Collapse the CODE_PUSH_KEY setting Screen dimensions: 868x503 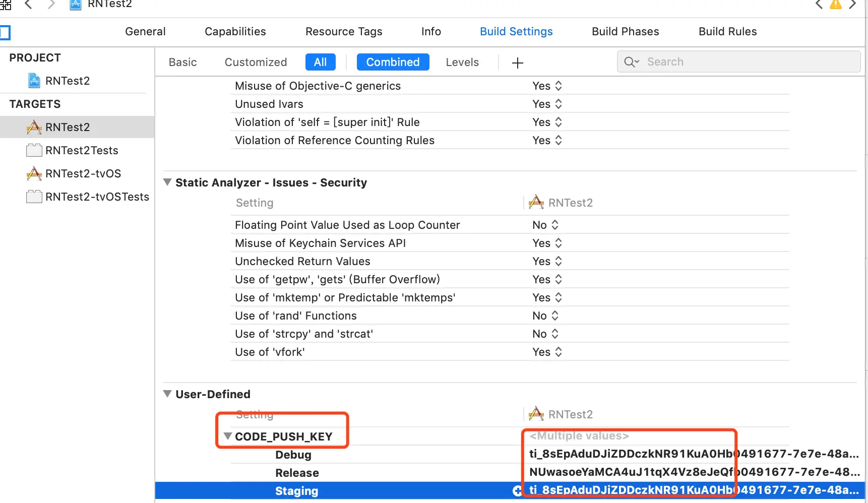(x=228, y=436)
